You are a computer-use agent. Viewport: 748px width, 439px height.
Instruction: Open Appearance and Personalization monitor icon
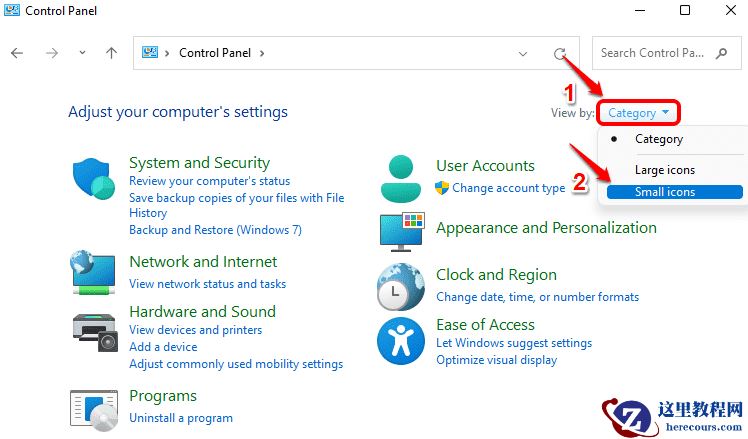point(401,231)
